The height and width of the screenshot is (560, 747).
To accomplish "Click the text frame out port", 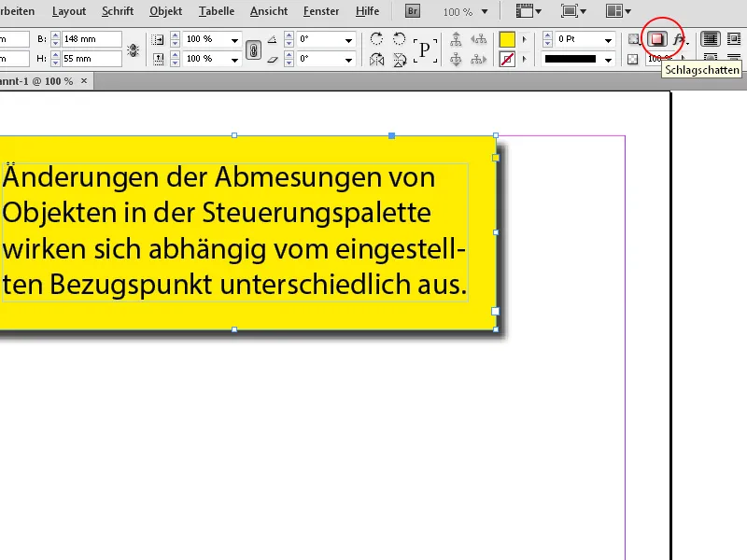I will pyautogui.click(x=496, y=311).
